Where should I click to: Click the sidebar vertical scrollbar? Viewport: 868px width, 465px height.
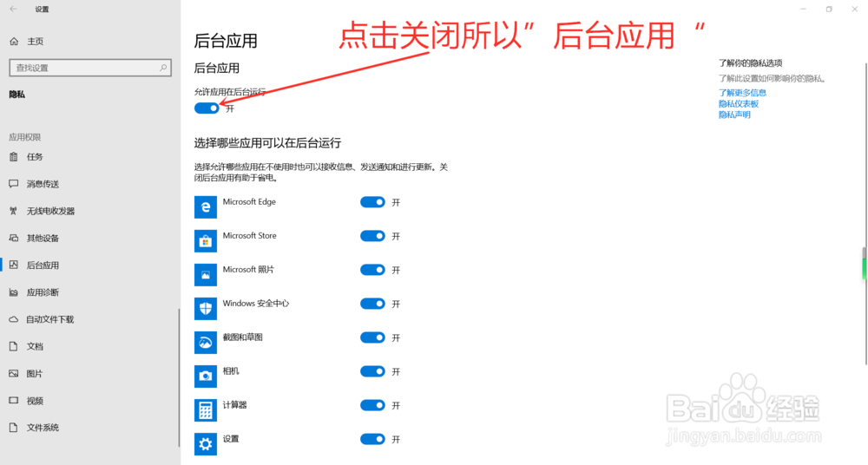pos(179,377)
